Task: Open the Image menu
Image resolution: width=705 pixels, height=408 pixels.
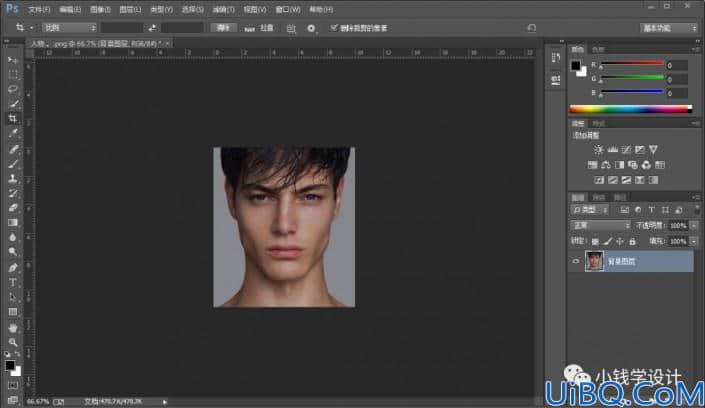Action: point(100,9)
